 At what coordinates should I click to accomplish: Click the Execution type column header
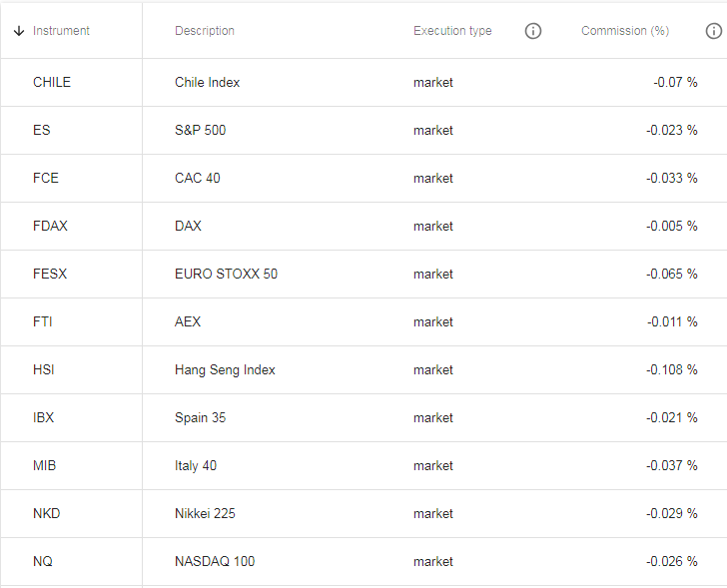[x=452, y=31]
